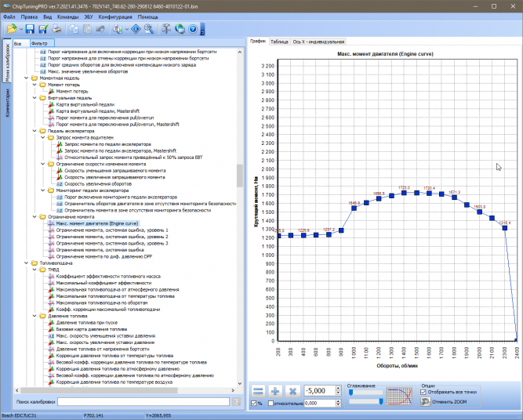
Task: Click the ECU chart toolbar icon
Action: click(118, 29)
